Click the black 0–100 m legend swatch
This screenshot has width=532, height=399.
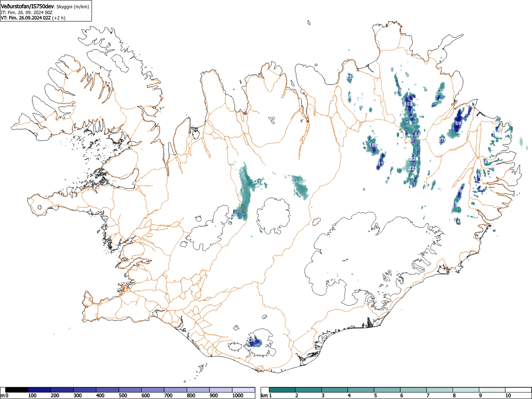(17, 390)
